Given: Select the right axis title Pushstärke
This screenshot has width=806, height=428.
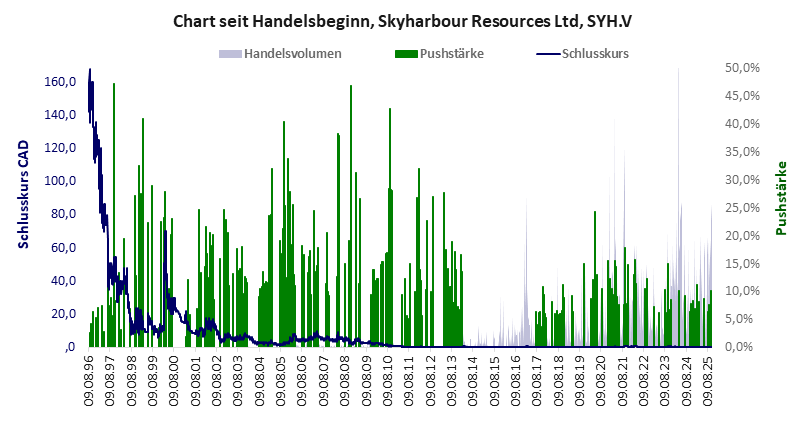Looking at the screenshot, I should tap(781, 198).
